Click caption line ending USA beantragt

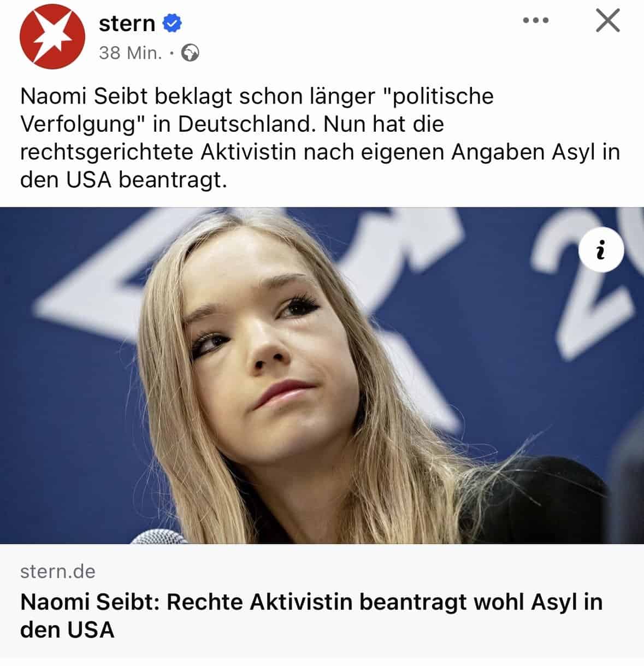[x=123, y=180]
